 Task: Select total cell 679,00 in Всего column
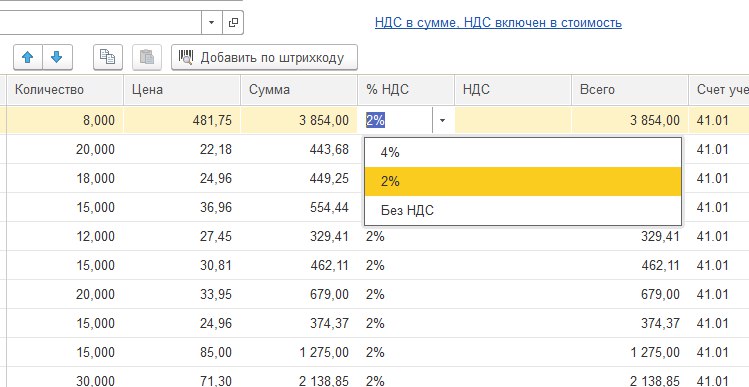coord(630,294)
